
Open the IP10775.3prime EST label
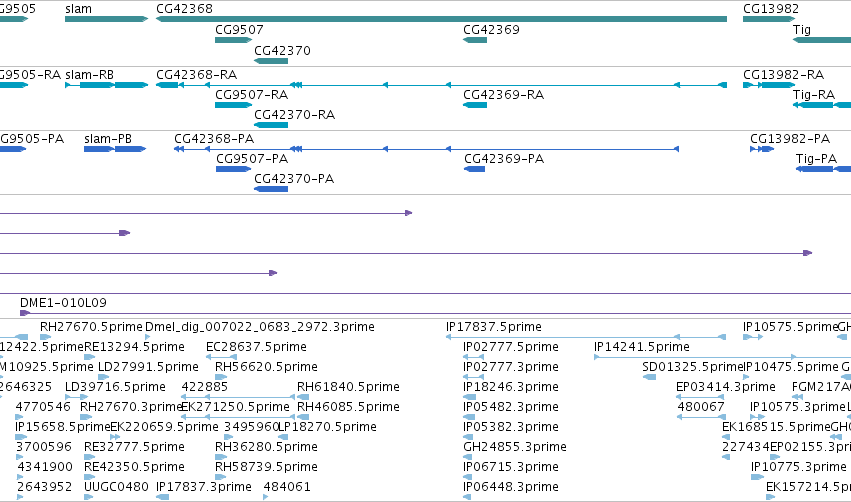(799, 467)
